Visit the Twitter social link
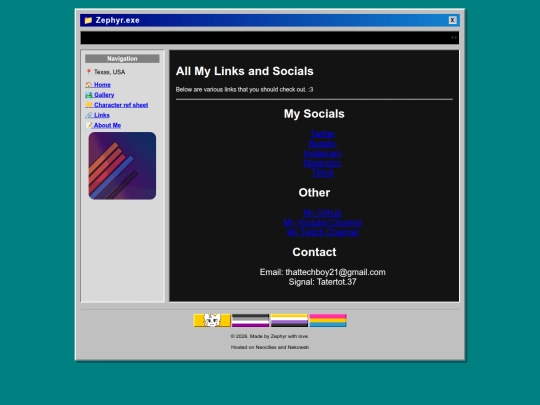This screenshot has height=405, width=540. (x=322, y=134)
